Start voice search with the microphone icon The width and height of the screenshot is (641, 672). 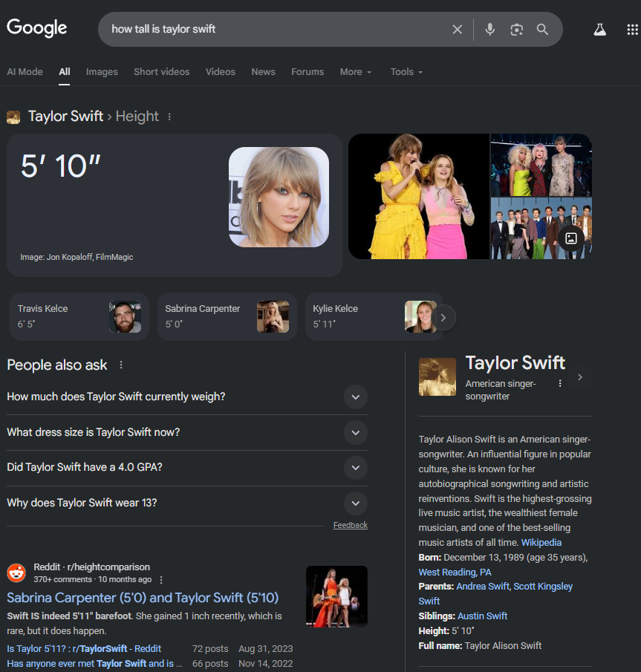pos(489,29)
